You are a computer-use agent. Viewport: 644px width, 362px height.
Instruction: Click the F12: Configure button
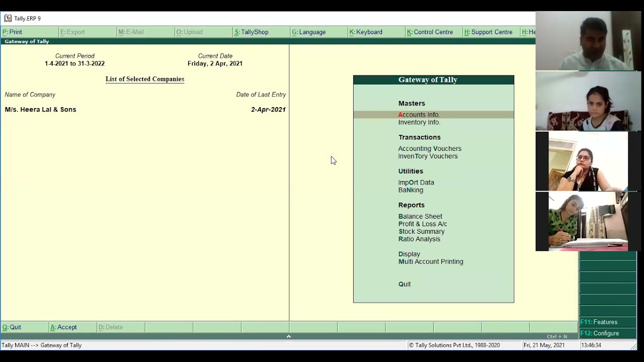click(607, 333)
